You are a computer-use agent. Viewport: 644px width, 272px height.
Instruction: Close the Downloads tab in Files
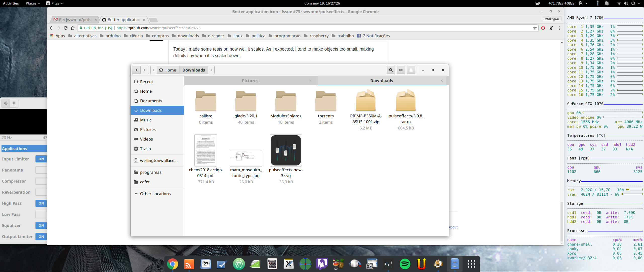point(442,81)
